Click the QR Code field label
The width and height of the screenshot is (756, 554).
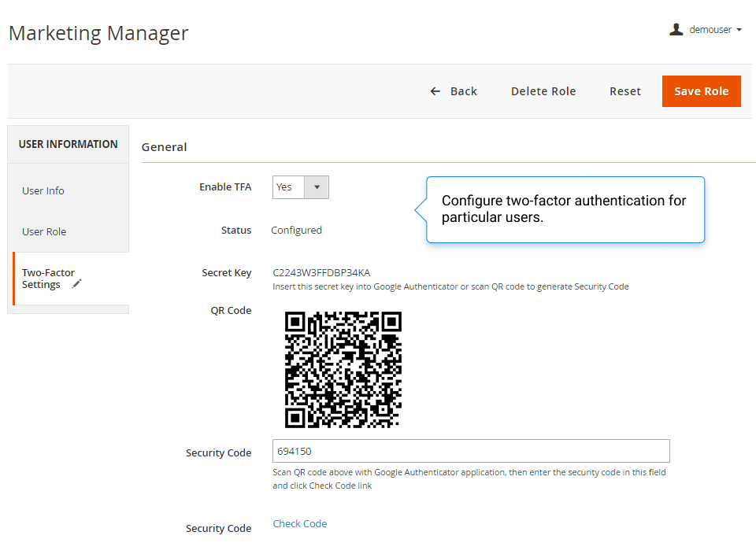coord(231,310)
